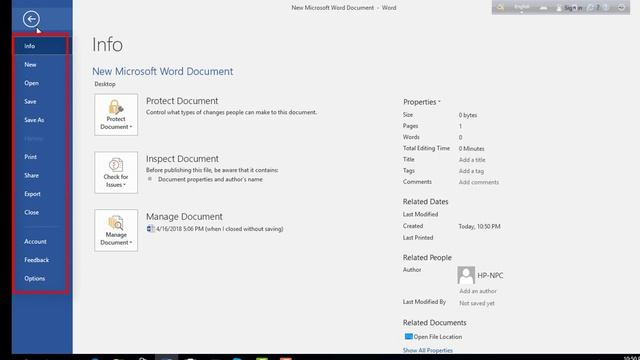
Task: Choose Save in the backstage menu
Action: click(x=42, y=101)
